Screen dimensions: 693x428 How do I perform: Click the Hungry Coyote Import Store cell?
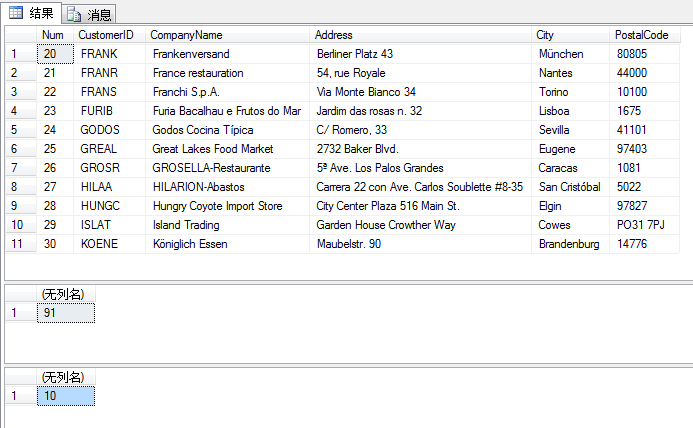tap(227, 206)
